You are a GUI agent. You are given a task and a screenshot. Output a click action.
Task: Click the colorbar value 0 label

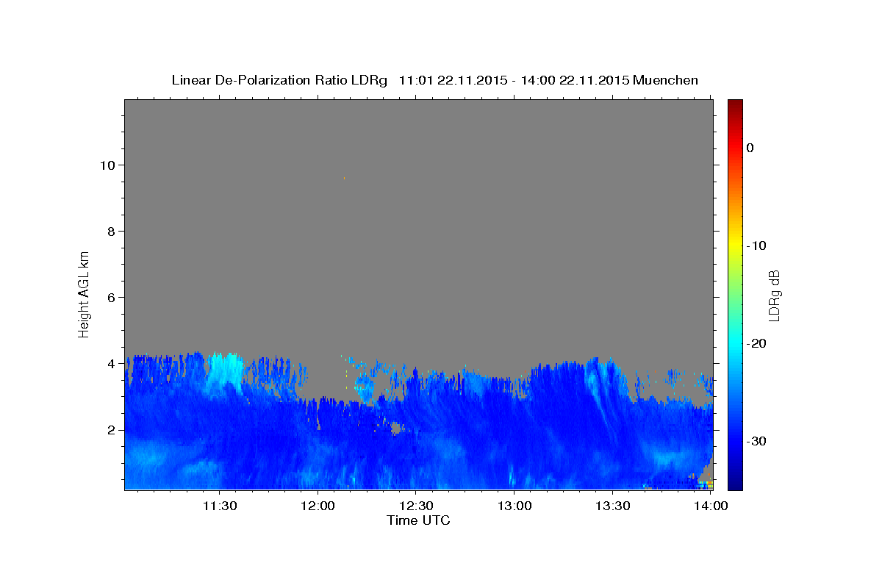750,148
